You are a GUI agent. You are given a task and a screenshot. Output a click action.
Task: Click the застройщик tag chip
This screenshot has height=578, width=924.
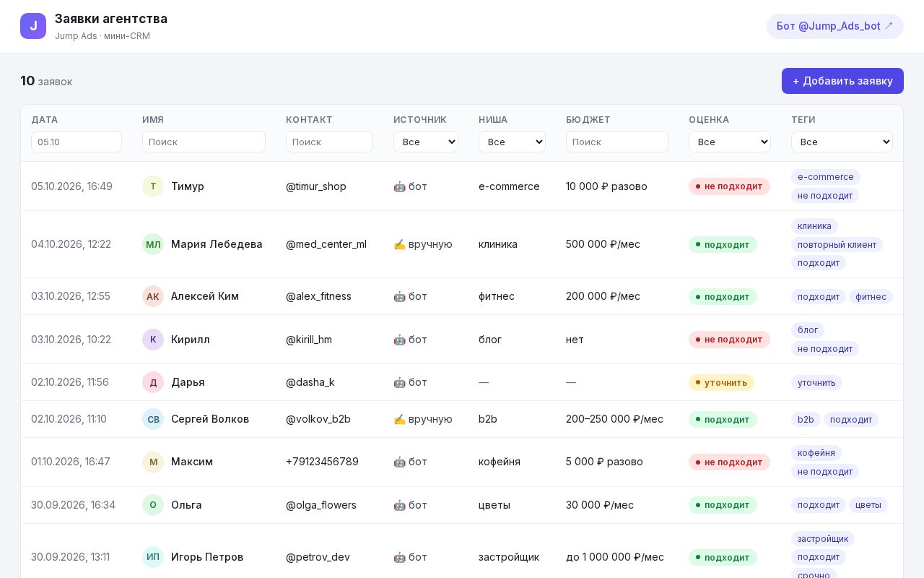tap(823, 539)
